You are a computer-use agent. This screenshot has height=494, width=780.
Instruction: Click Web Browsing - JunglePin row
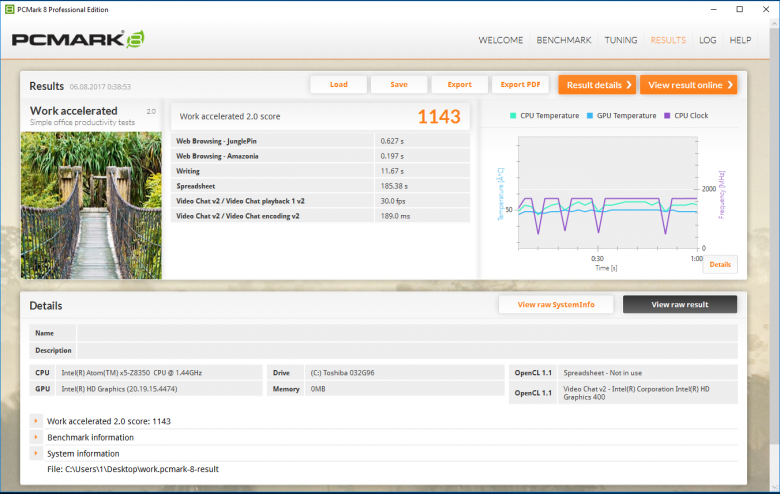click(320, 141)
